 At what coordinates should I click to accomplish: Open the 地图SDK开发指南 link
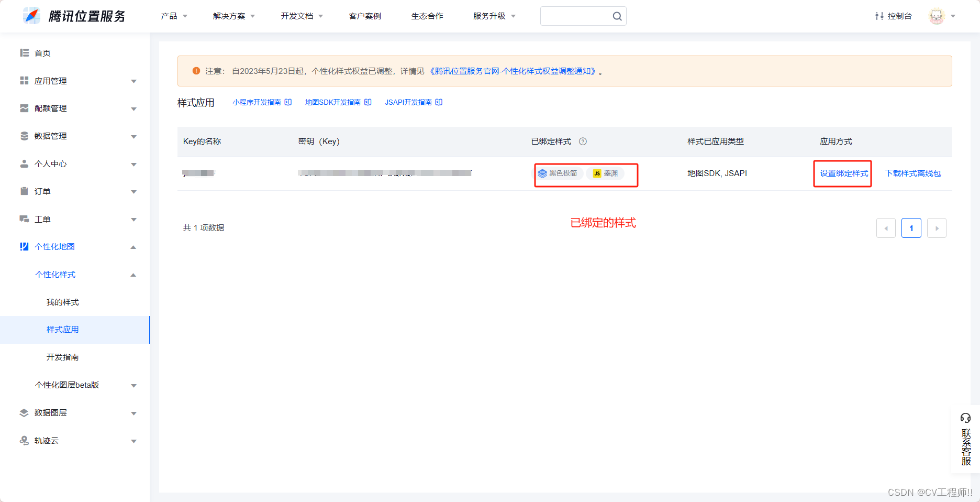click(x=333, y=102)
